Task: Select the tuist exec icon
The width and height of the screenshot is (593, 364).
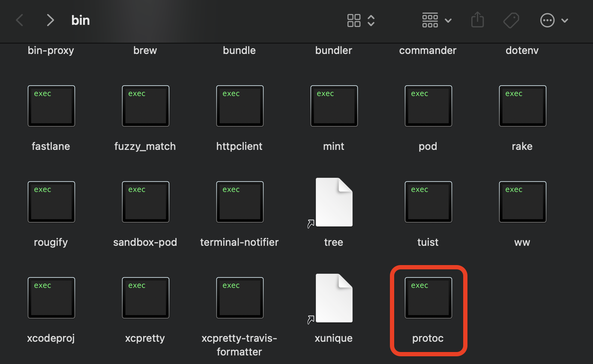Action: (x=428, y=202)
